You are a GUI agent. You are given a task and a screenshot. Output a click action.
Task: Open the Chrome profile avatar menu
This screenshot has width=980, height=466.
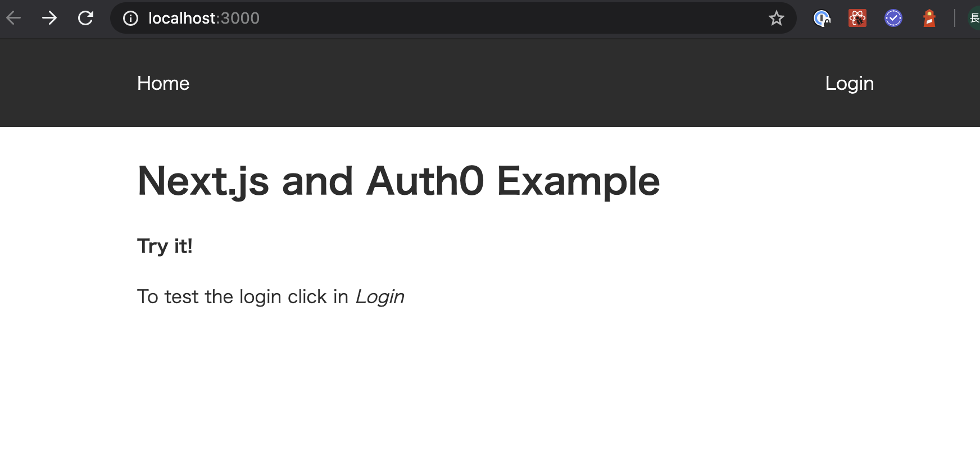tap(975, 19)
